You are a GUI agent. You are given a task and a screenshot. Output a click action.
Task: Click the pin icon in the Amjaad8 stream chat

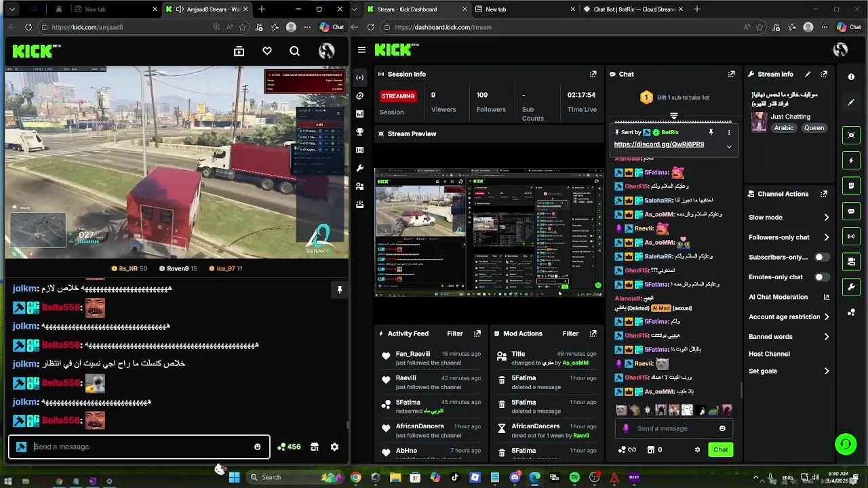point(340,289)
